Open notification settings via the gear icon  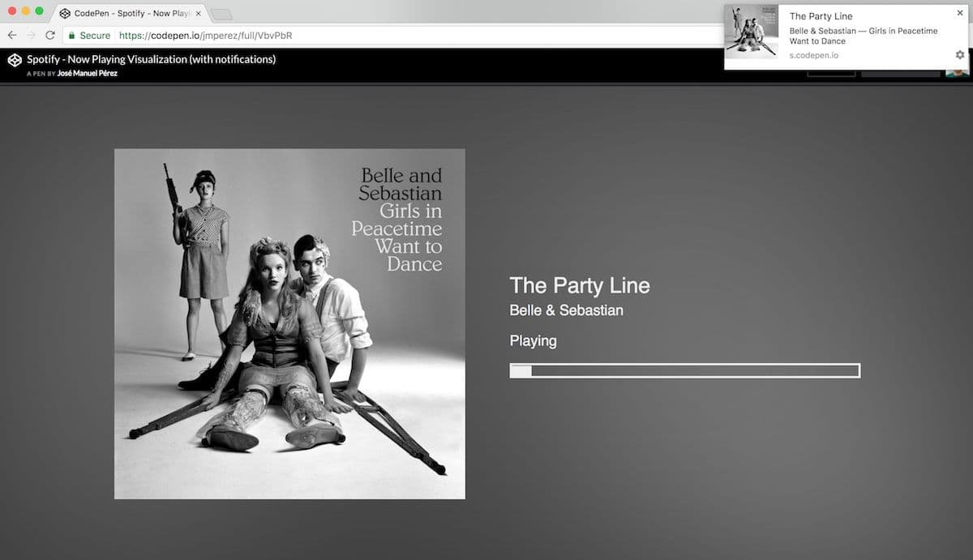coord(959,54)
